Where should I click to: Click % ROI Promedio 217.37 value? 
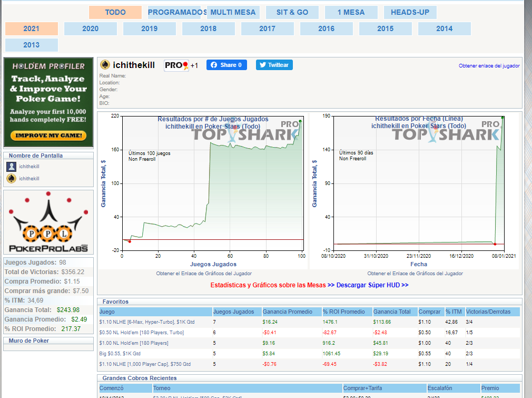[71, 329]
